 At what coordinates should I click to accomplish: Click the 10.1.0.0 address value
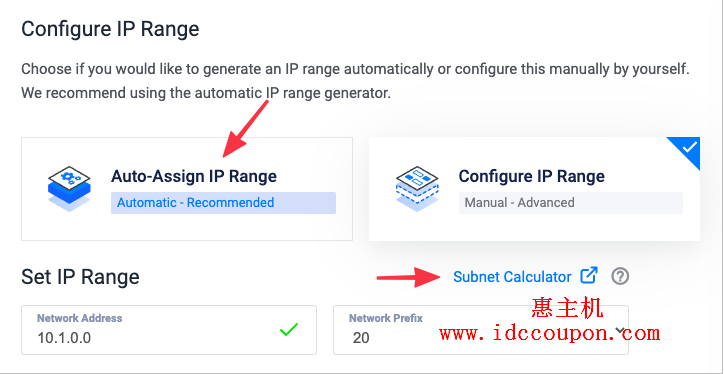(64, 338)
